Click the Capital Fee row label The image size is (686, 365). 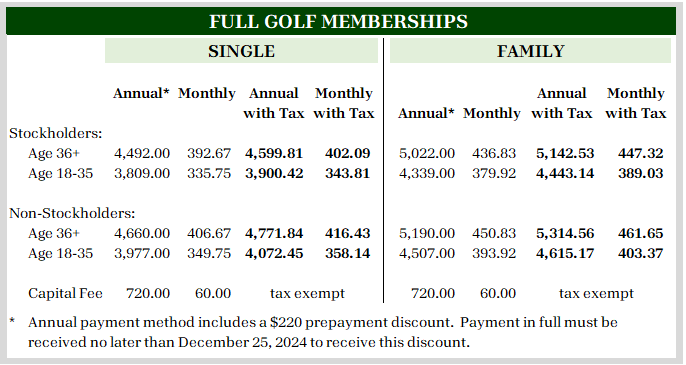coord(65,293)
